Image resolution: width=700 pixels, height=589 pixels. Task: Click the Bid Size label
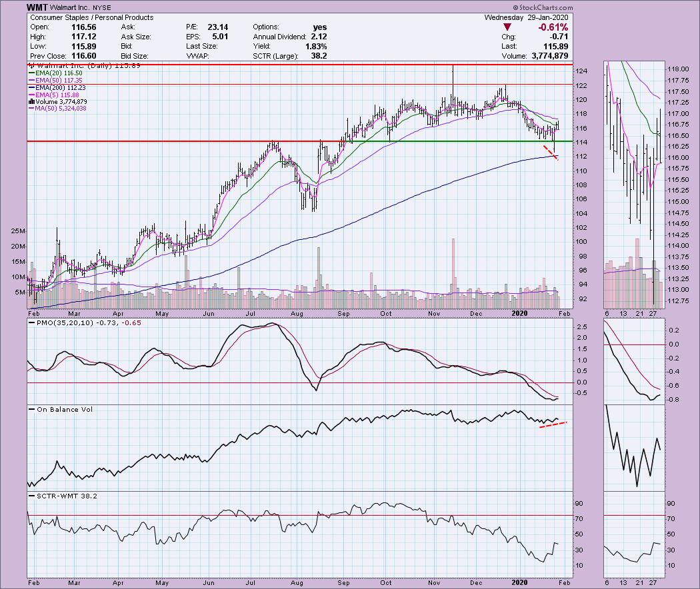pos(135,56)
